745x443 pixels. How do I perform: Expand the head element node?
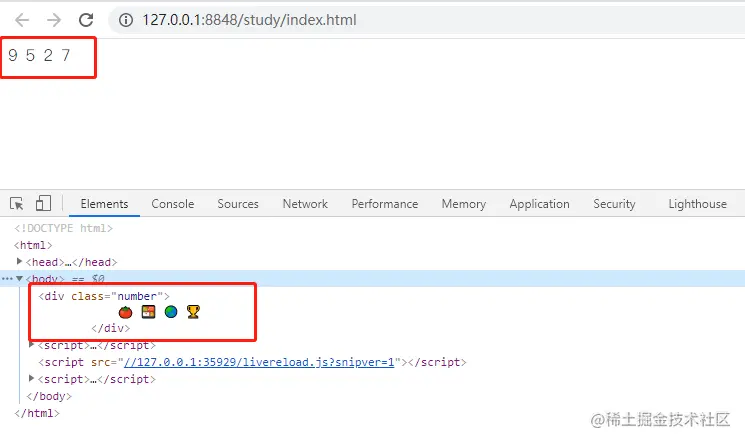click(x=19, y=261)
